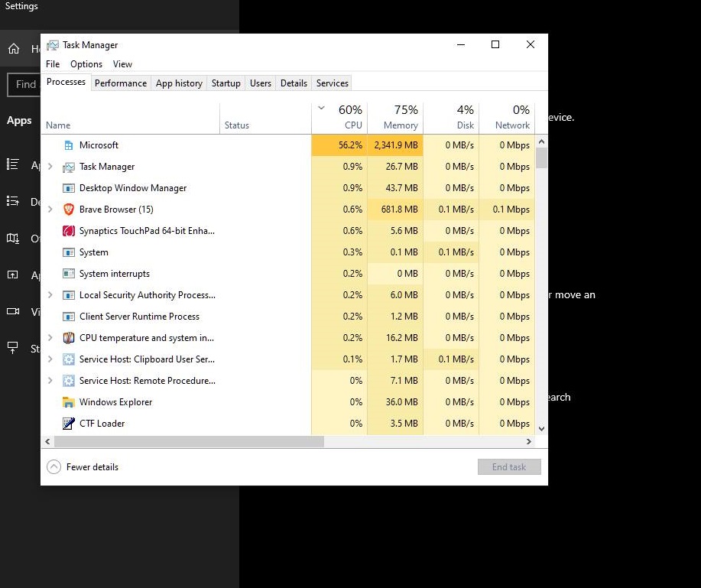This screenshot has width=701, height=588.
Task: Click the Synaptics TouchPad process icon
Action: coord(68,230)
